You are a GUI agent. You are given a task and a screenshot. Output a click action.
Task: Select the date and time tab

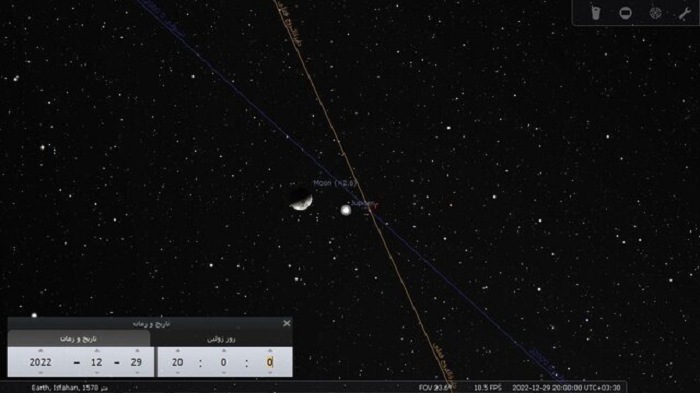pos(79,339)
